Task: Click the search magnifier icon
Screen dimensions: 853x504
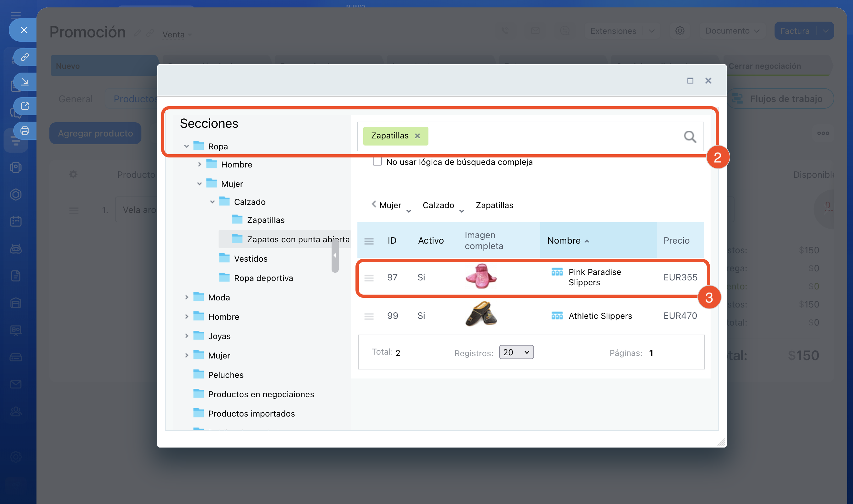Action: [690, 136]
